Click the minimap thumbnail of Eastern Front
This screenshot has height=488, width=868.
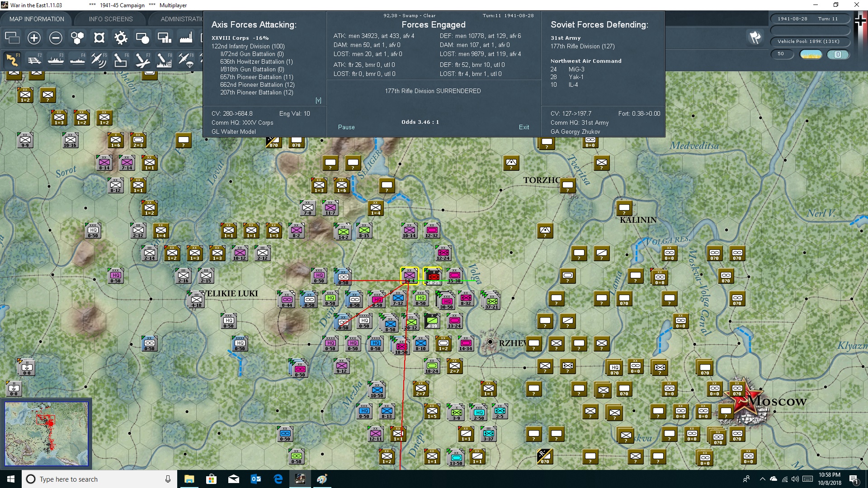coord(46,433)
